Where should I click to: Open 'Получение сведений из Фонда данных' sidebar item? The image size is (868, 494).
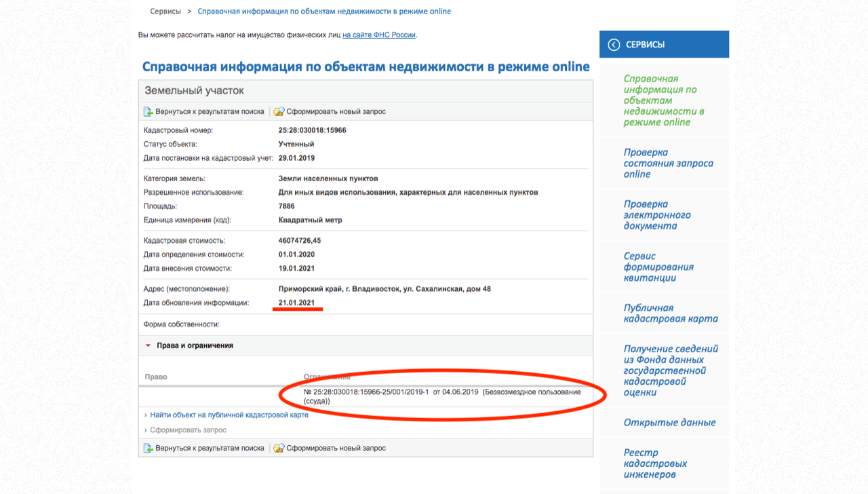(x=670, y=370)
